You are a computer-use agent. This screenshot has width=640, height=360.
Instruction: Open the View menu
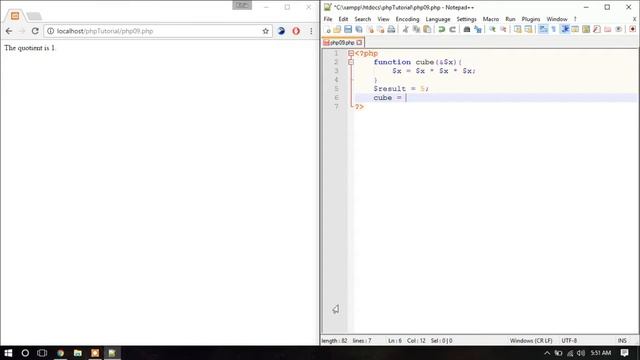coord(383,19)
